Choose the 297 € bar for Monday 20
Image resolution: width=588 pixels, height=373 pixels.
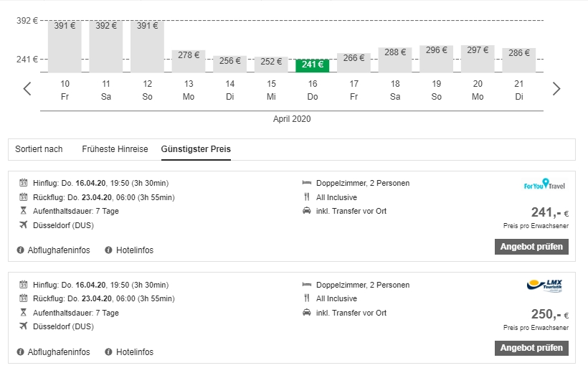pyautogui.click(x=478, y=59)
